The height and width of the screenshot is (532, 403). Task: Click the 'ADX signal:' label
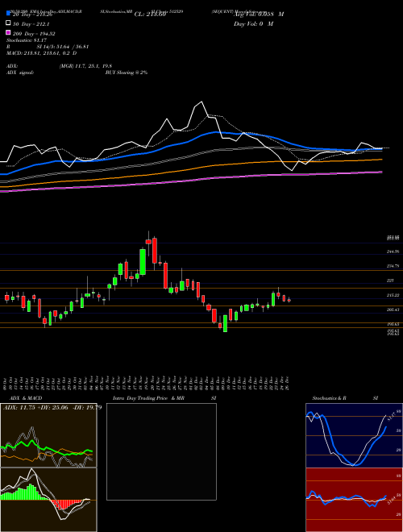point(20,73)
